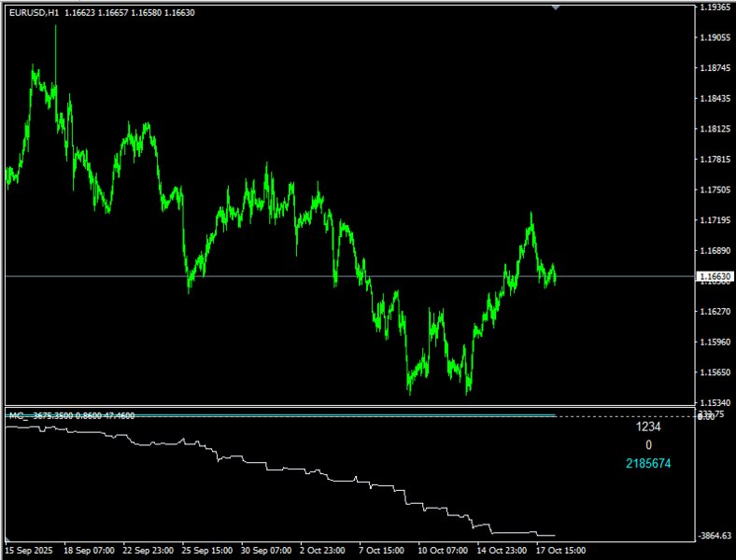Click the time axis label 10 Oct 07:00
The width and height of the screenshot is (736, 560).
pos(443,550)
